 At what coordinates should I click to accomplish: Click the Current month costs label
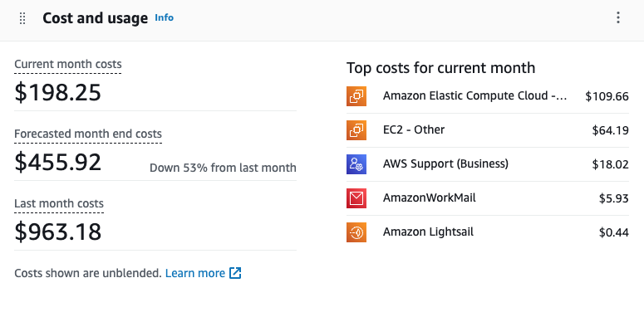(x=68, y=65)
